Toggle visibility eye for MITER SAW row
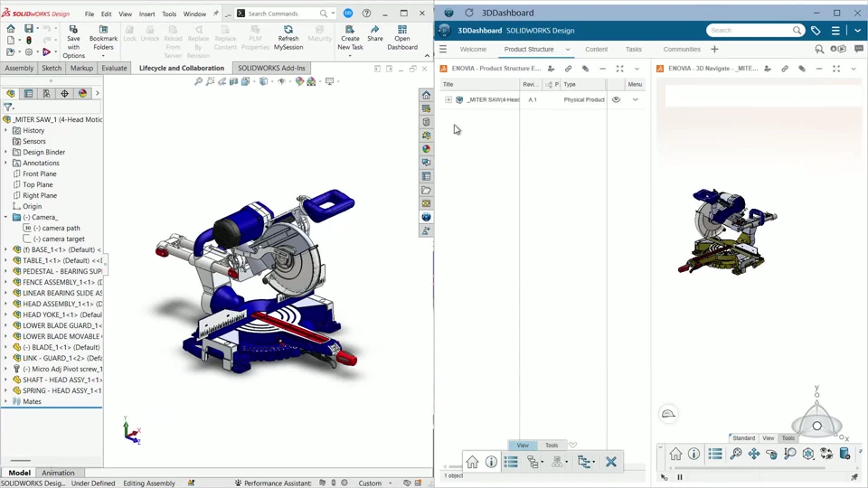Image resolution: width=868 pixels, height=488 pixels. click(616, 99)
